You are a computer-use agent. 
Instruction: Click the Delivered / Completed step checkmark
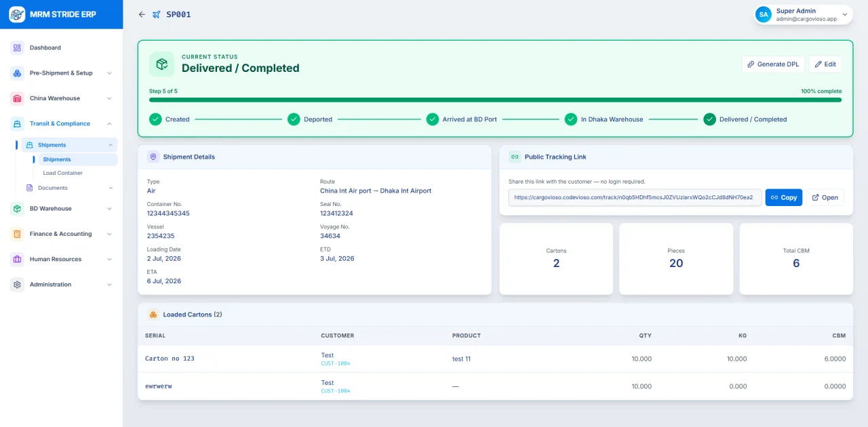click(709, 119)
